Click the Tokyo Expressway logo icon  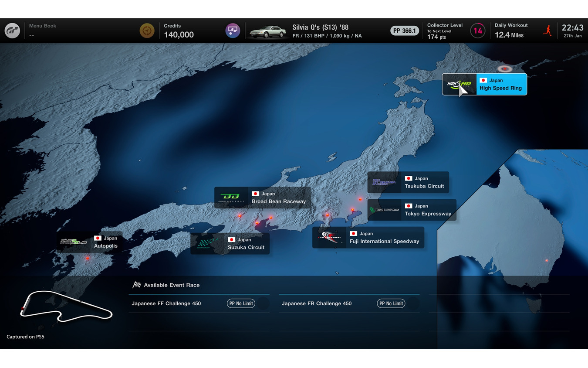[x=384, y=210]
